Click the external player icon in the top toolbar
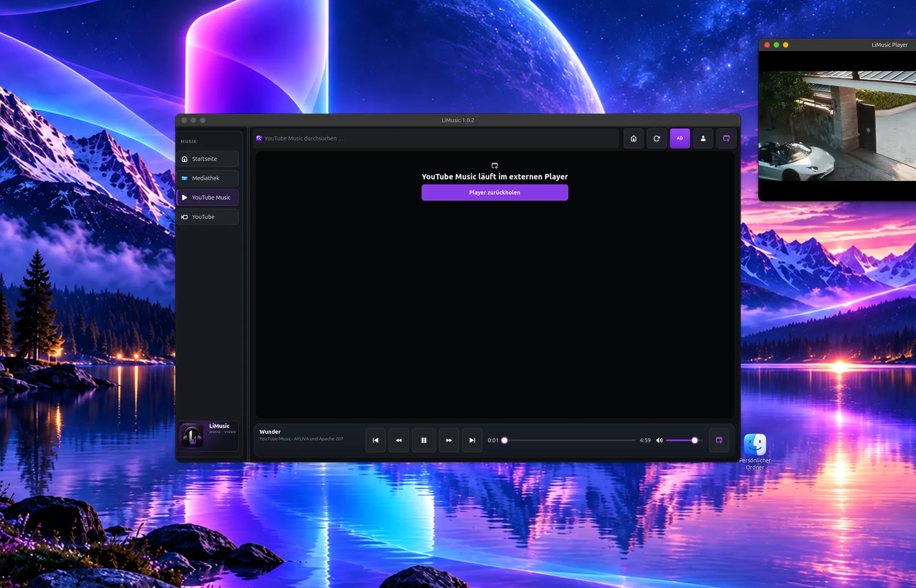 (x=727, y=139)
